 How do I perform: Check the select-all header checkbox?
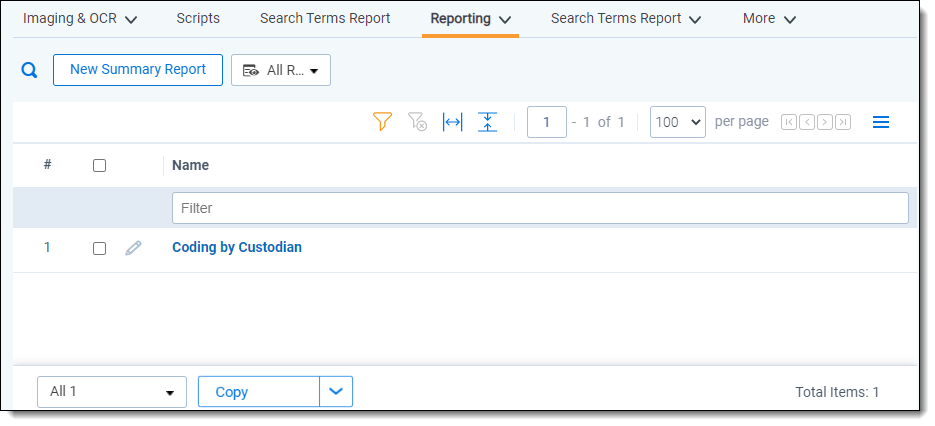point(99,166)
